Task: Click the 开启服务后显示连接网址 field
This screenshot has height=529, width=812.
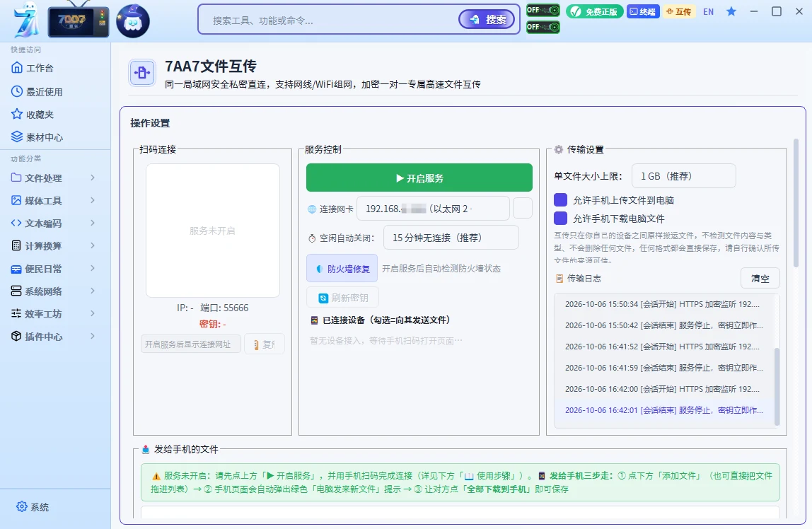Action: click(x=190, y=344)
